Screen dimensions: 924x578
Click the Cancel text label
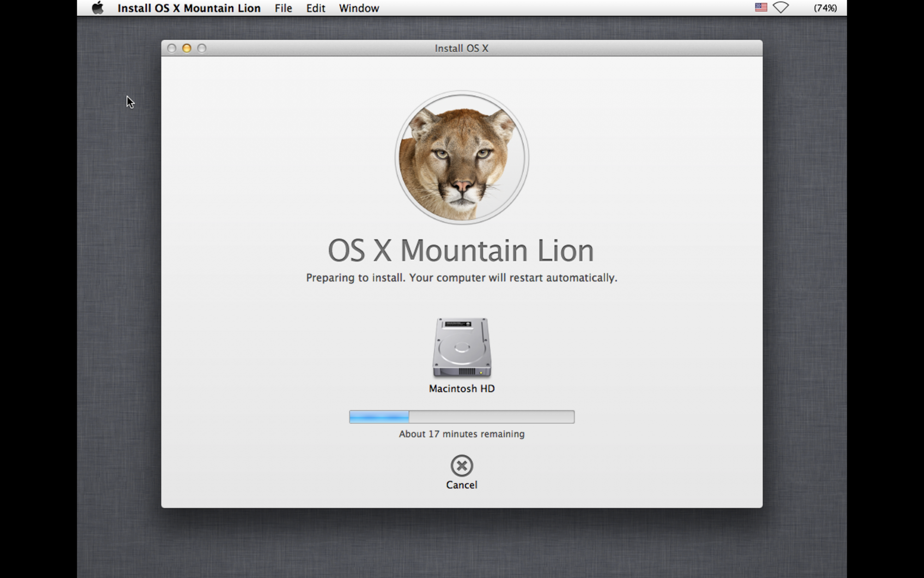(462, 485)
